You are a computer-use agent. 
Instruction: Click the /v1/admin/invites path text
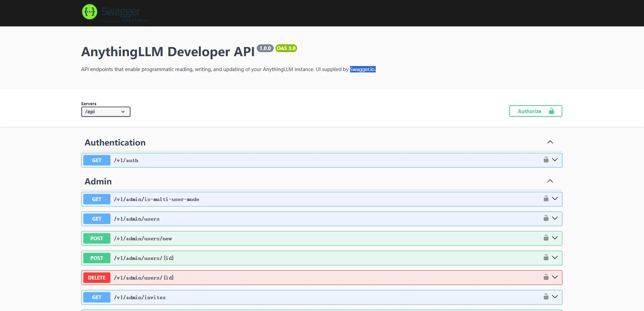(140, 297)
